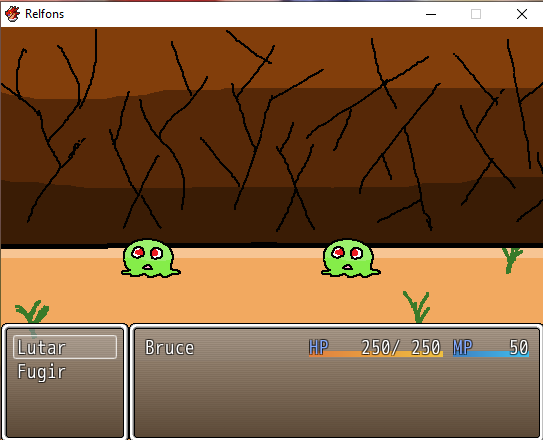Close the Relfons game window

(x=522, y=14)
